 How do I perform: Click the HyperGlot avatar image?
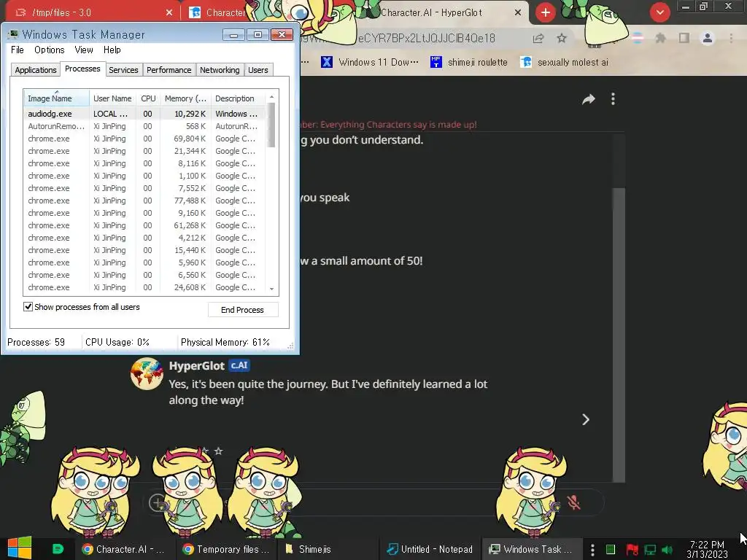[x=147, y=374]
